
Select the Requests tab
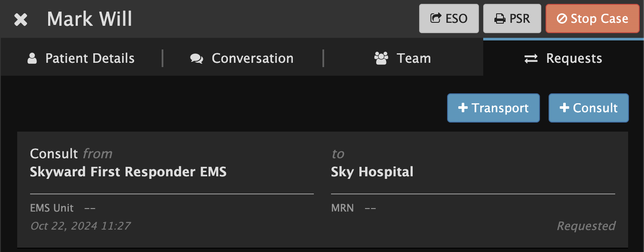[563, 58]
